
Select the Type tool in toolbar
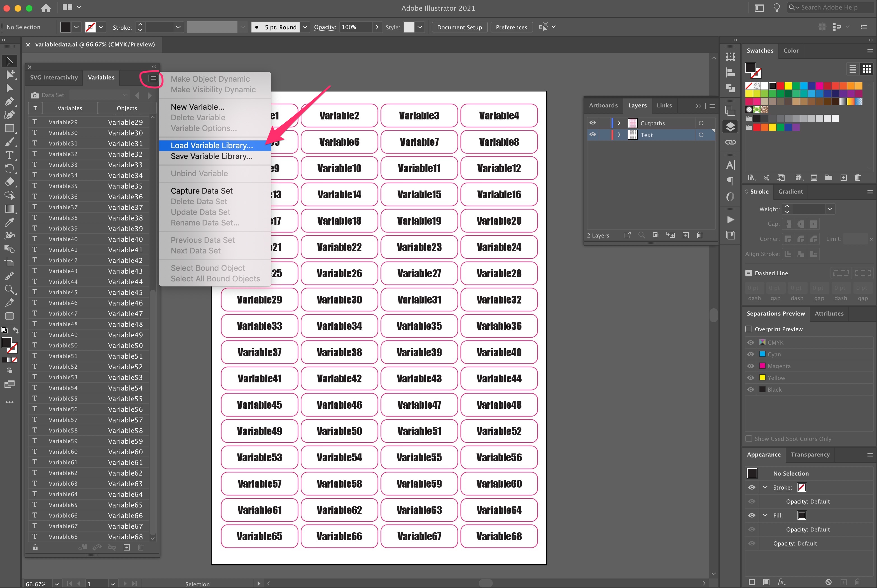[10, 155]
